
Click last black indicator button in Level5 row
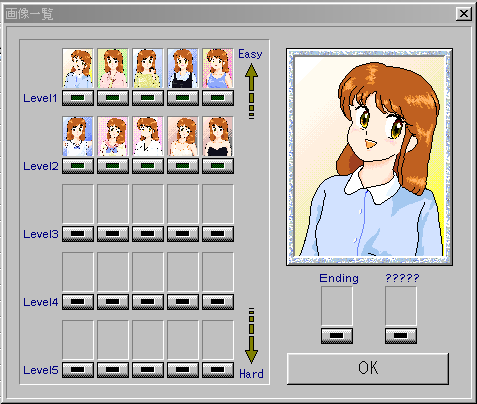pos(218,370)
